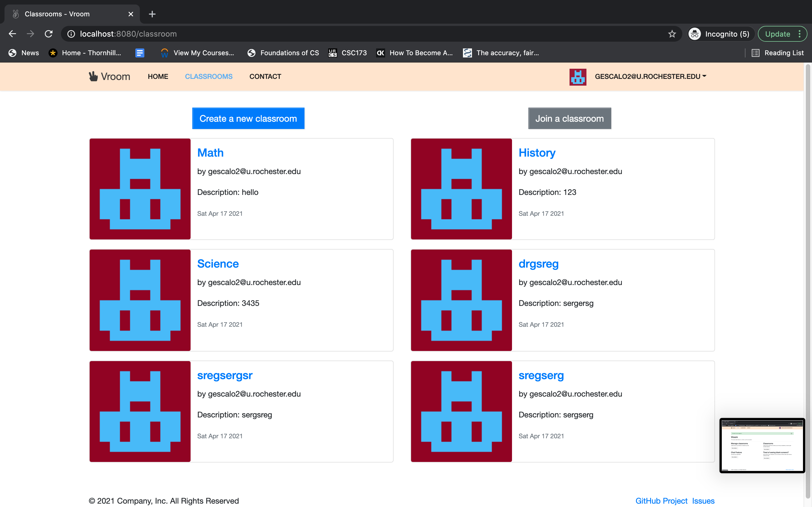
Task: Bookmark this page with star icon
Action: tap(672, 34)
